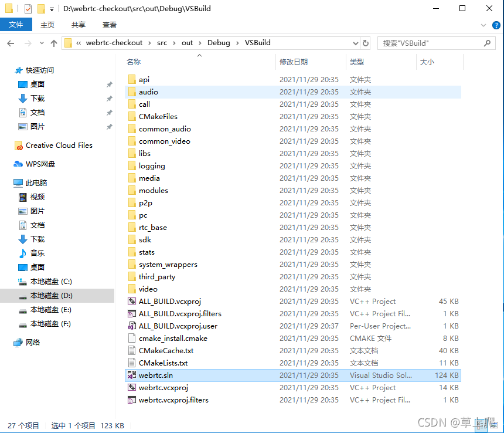Open Customize Quick Access Toolbar dropdown
Image resolution: width=504 pixels, height=433 pixels.
(x=52, y=9)
